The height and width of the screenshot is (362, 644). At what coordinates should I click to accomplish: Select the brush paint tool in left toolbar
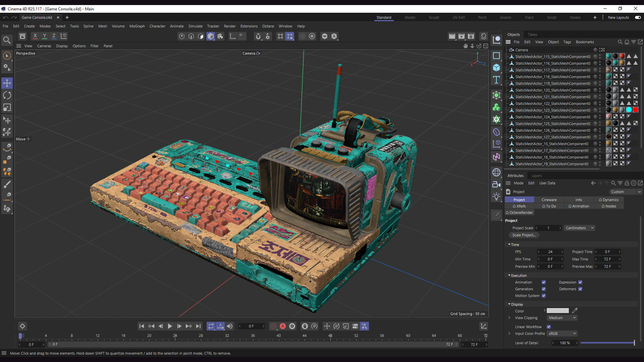[x=7, y=185]
